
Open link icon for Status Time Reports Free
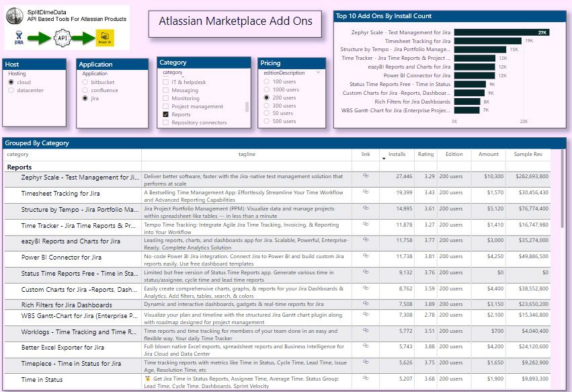coord(366,272)
